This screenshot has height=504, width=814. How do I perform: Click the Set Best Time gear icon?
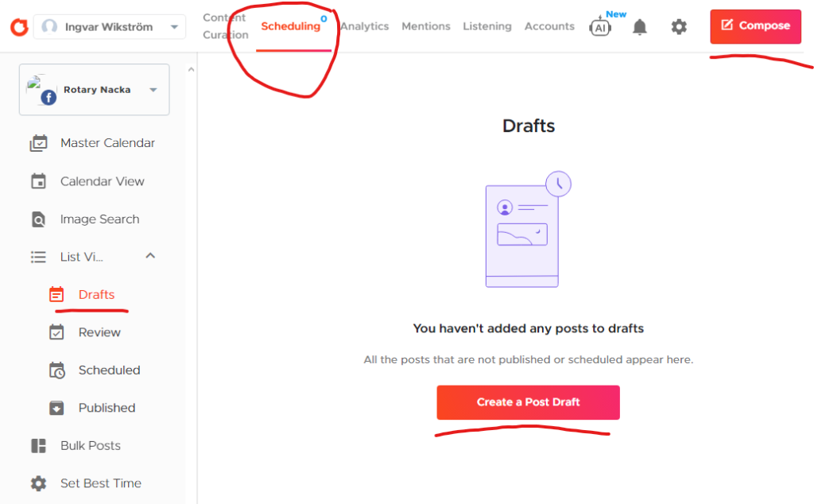coord(38,483)
